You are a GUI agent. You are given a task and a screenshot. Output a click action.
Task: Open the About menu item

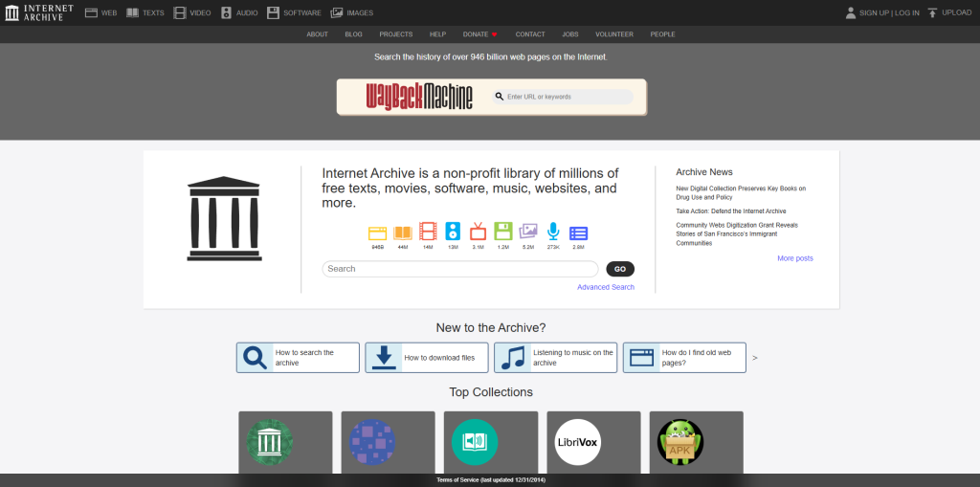point(317,34)
